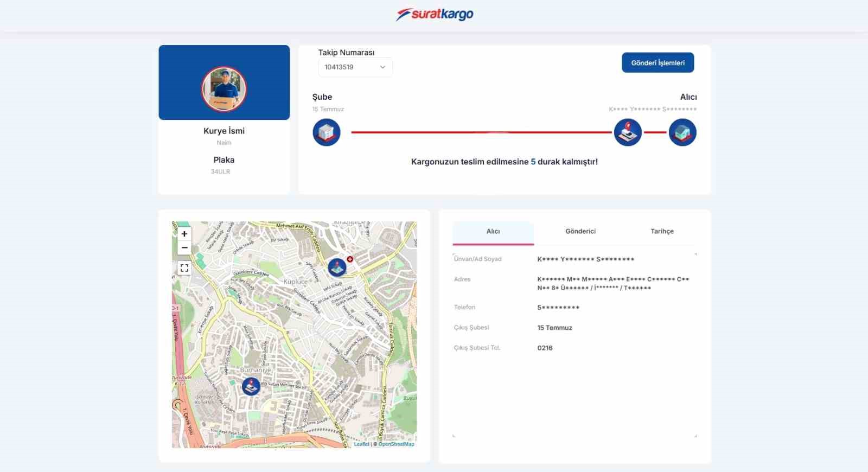Open the tracking number 10413519 dropdown
The width and height of the screenshot is (868, 472).
355,67
